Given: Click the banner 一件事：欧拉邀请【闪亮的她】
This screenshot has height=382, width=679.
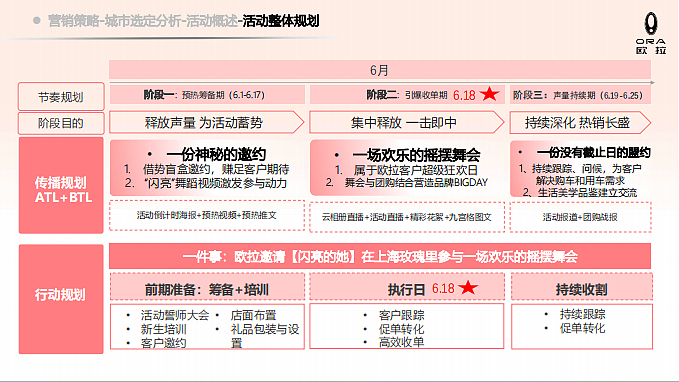Looking at the screenshot, I should tap(380, 256).
